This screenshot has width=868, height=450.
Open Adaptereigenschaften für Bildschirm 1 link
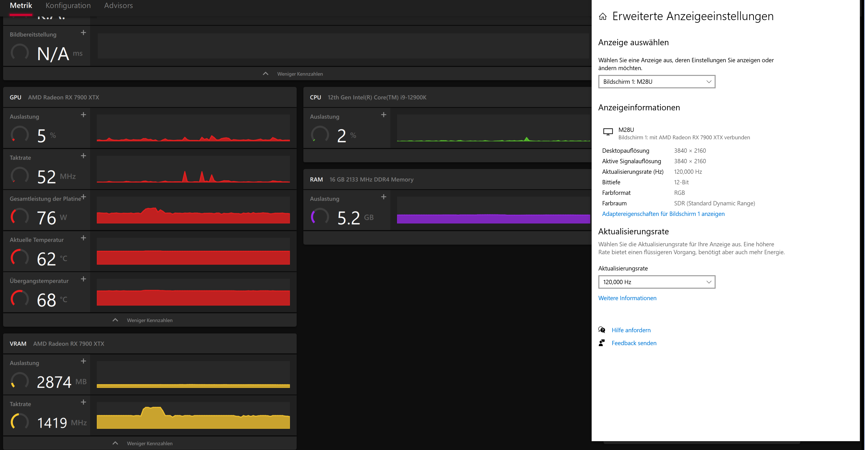pyautogui.click(x=663, y=214)
